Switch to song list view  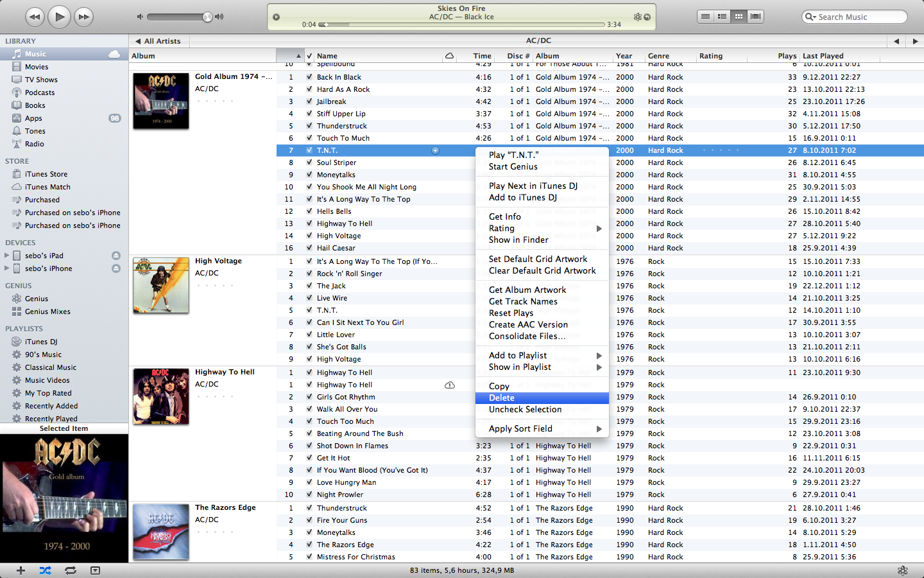tap(705, 17)
